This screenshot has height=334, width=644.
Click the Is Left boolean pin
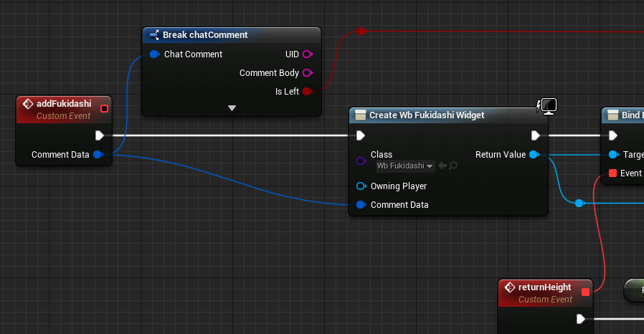point(307,91)
